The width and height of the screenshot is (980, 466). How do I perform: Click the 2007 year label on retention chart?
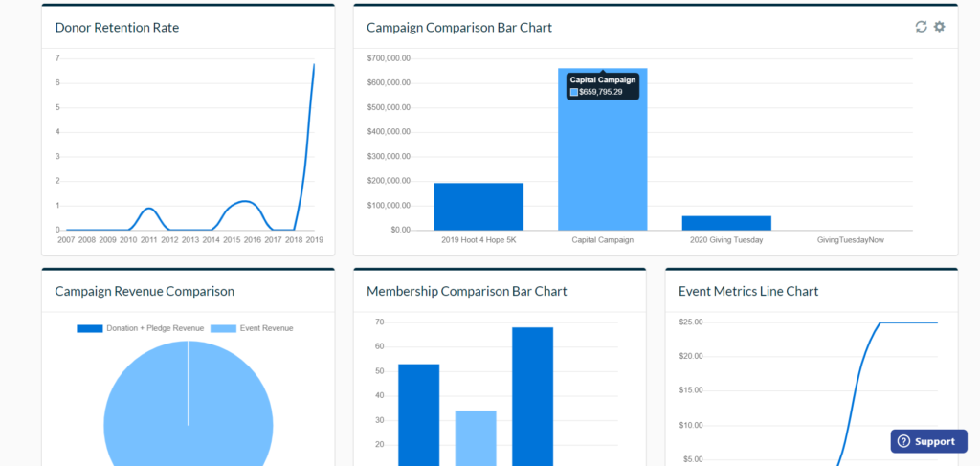tap(66, 240)
